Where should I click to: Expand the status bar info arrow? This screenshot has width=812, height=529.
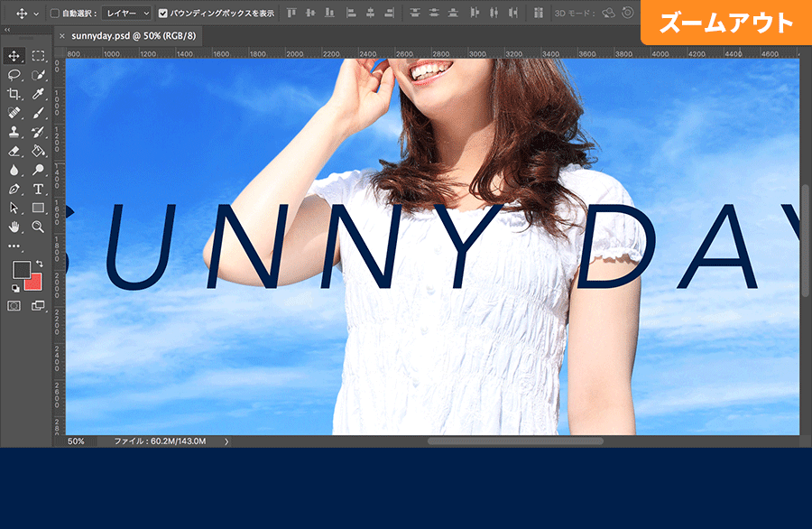pos(226,441)
